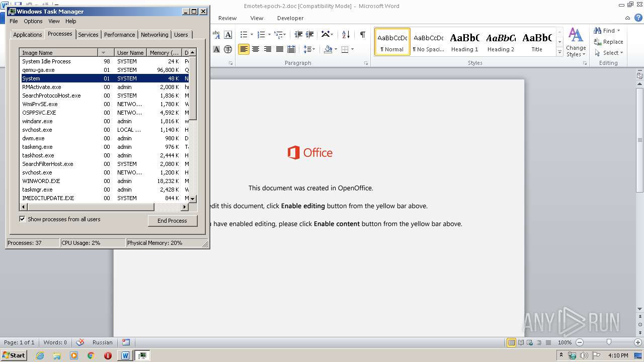
Task: Click the Character Shading icon
Action: (x=216, y=49)
